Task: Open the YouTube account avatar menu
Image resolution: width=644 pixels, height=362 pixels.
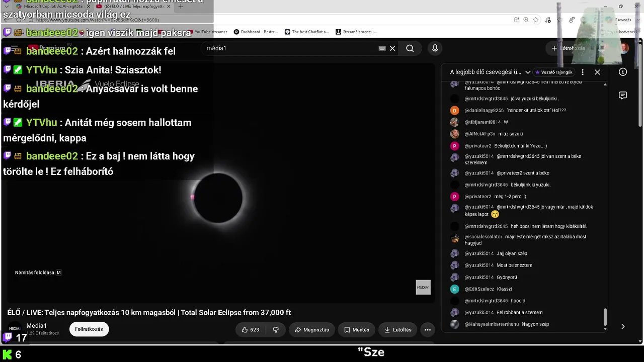Action: coord(624,48)
